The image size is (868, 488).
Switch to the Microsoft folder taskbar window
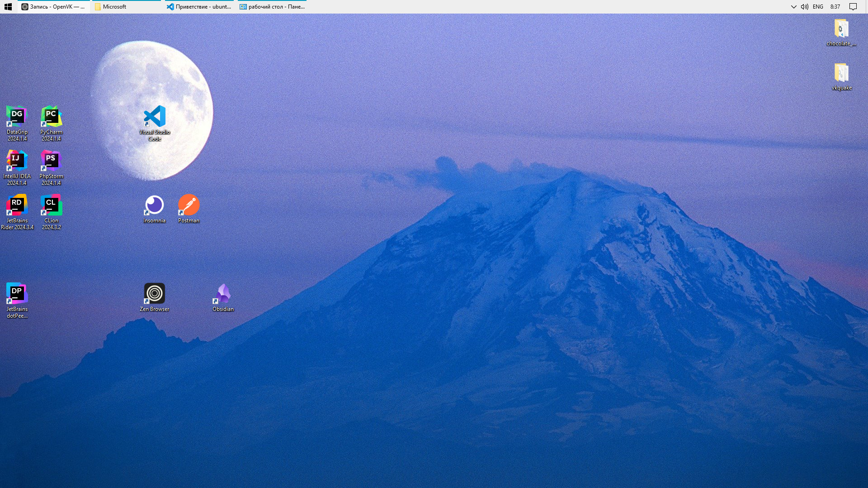[x=126, y=7]
